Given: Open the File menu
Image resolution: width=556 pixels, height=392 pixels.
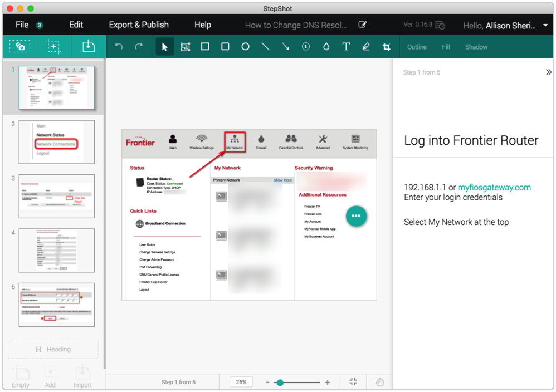Looking at the screenshot, I should (x=22, y=24).
